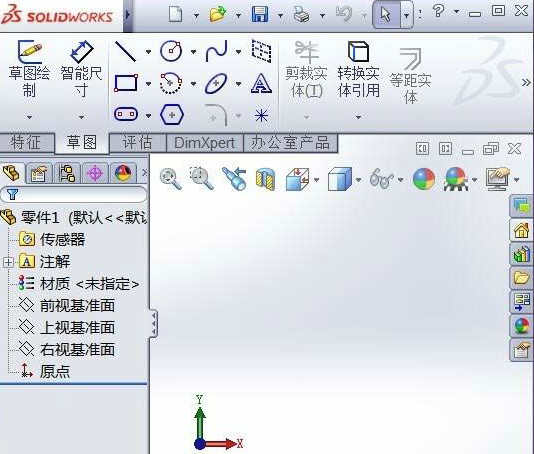Open the Display Style dropdown arrow
Viewport: 534px width, 454px height.
point(359,179)
